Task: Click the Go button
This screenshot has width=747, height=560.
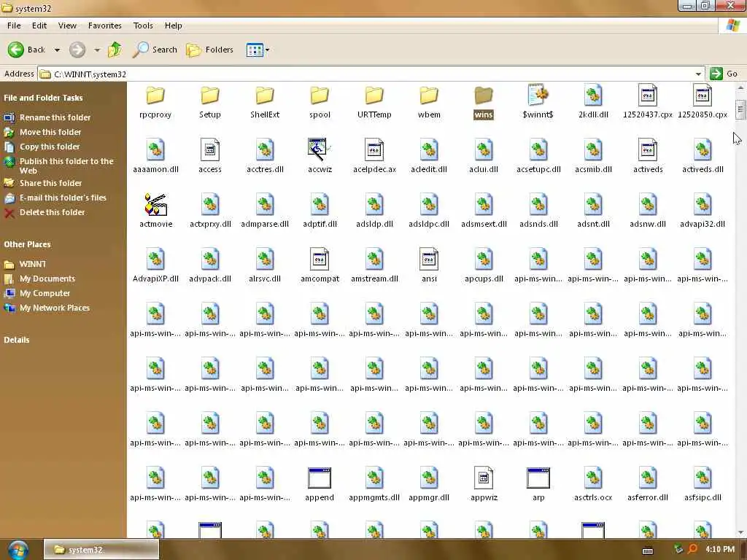Action: pyautogui.click(x=724, y=74)
